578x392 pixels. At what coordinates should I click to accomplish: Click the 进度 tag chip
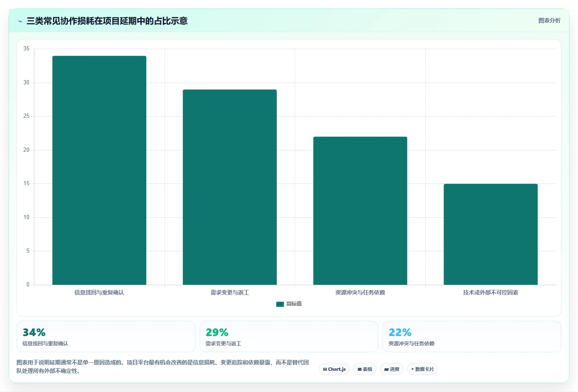(392, 369)
